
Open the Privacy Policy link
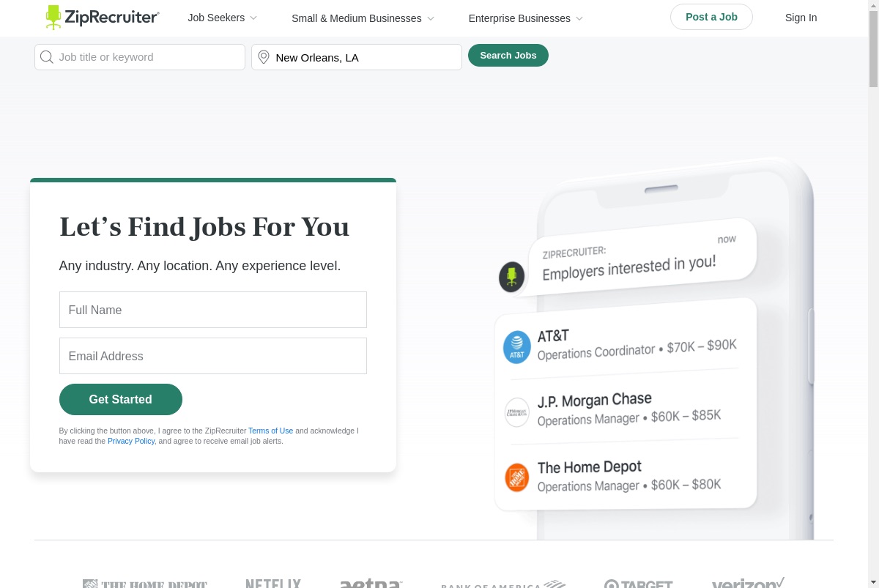pos(131,441)
